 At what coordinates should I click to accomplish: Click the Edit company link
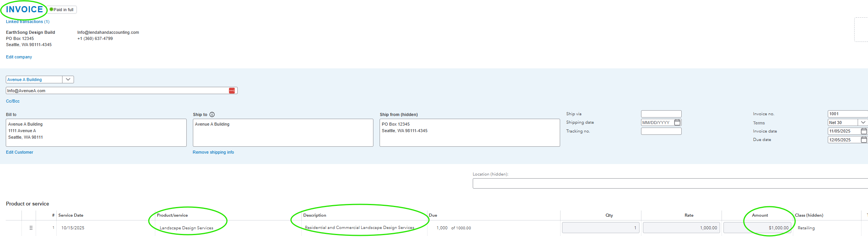(x=19, y=57)
